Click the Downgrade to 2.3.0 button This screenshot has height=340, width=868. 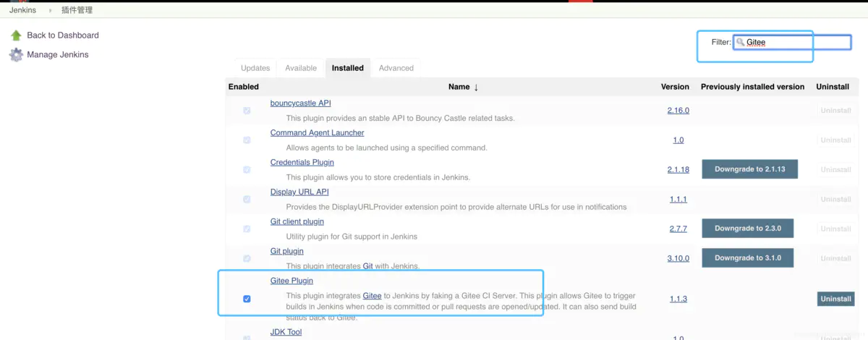pyautogui.click(x=747, y=229)
